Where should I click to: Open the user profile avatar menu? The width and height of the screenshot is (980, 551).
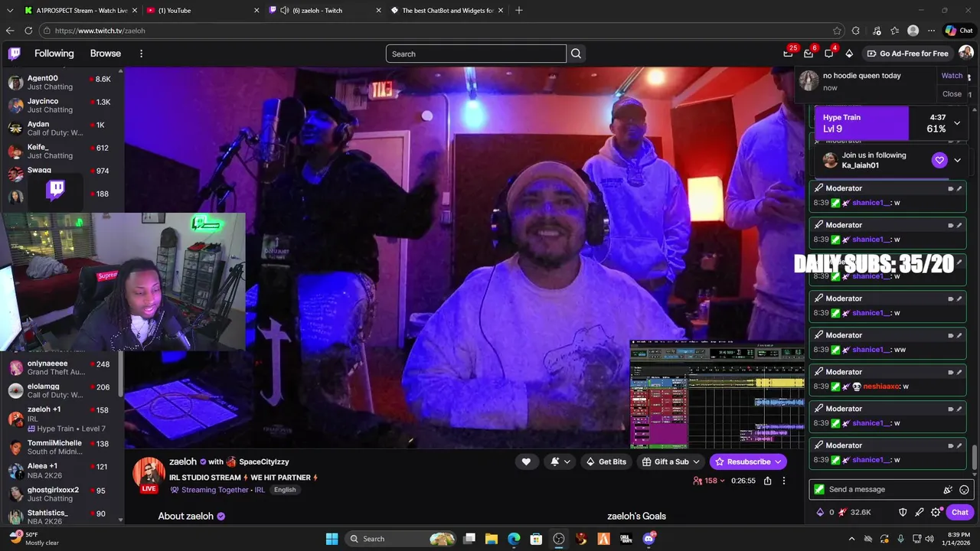pyautogui.click(x=965, y=53)
